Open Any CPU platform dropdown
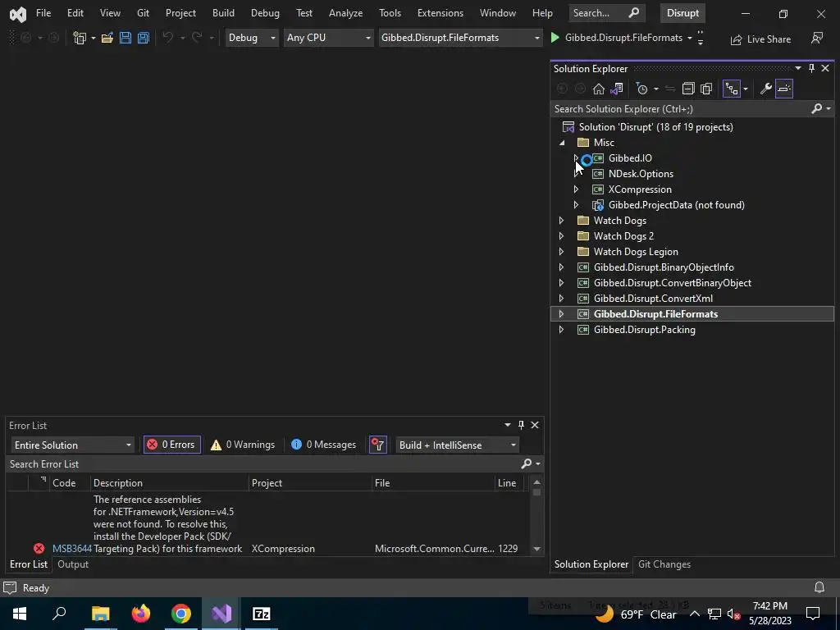This screenshot has width=840, height=630. click(x=328, y=38)
